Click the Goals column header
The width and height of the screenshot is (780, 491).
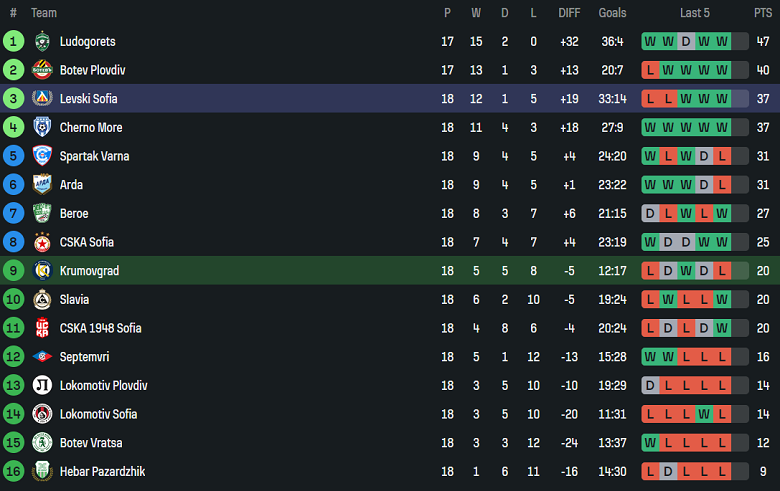pos(612,13)
